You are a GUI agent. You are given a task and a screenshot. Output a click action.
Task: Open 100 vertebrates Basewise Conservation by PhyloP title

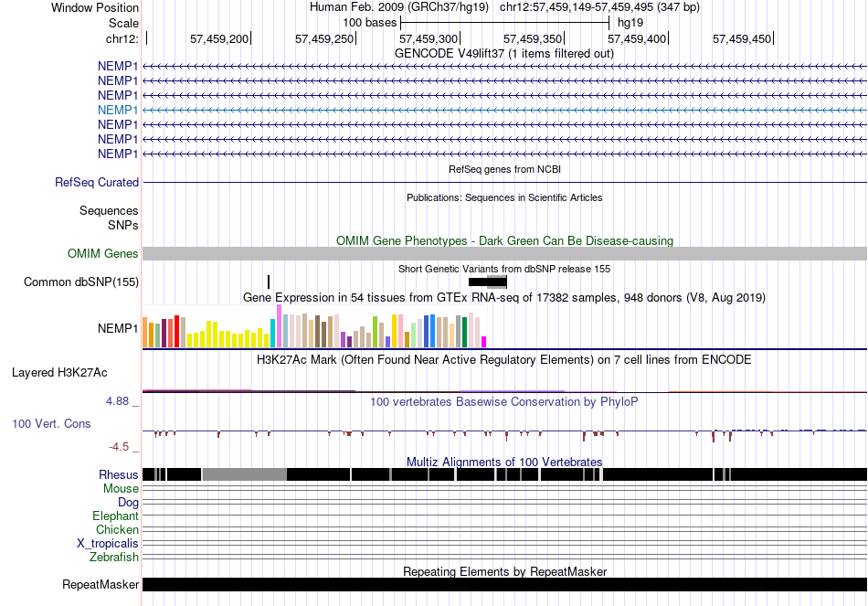(x=504, y=401)
